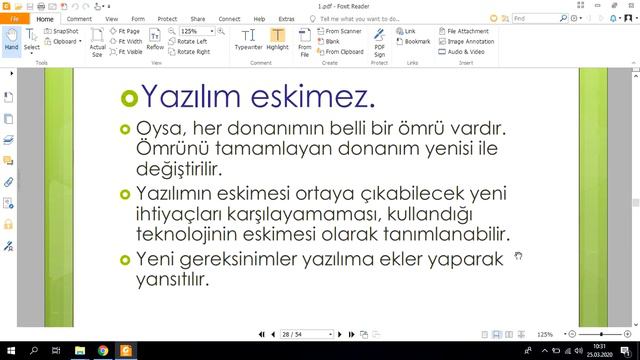Viewport: 640px width, 360px height.
Task: Go to the last page
Action: [x=351, y=334]
